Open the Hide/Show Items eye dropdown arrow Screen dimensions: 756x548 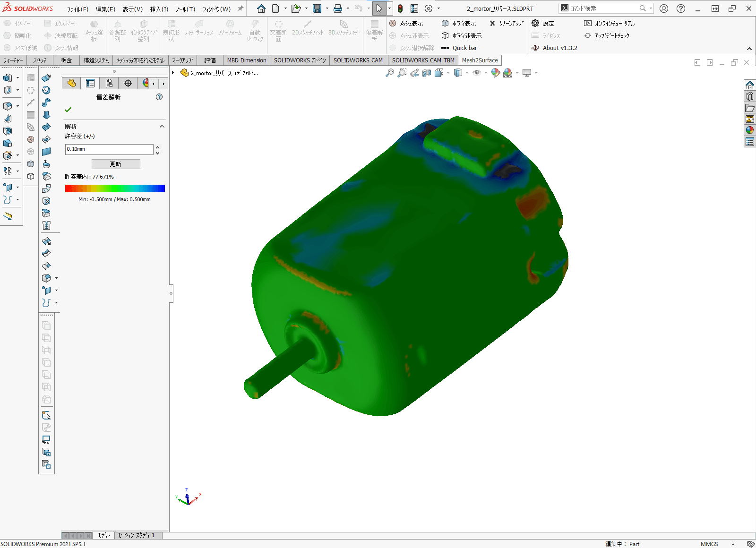click(x=485, y=73)
